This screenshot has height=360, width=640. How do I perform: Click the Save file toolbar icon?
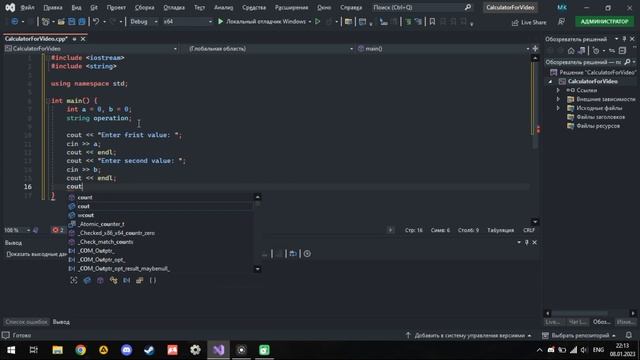click(72, 22)
